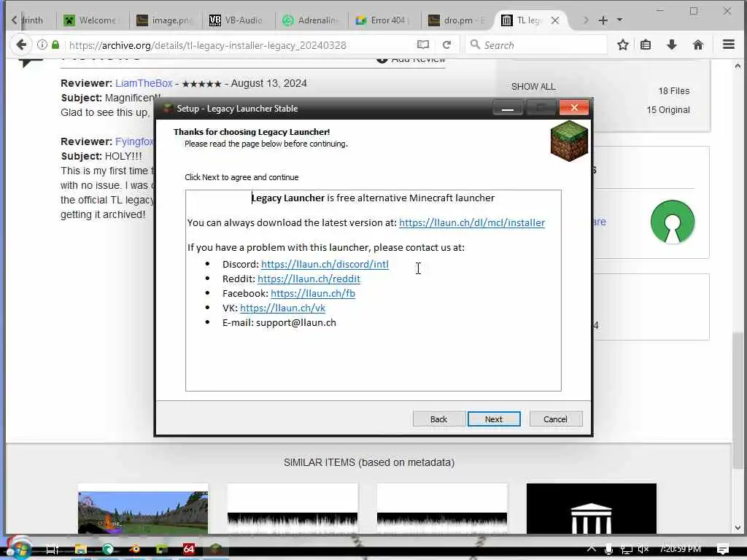Click the Firefox Search box
The image size is (747, 560).
point(536,45)
